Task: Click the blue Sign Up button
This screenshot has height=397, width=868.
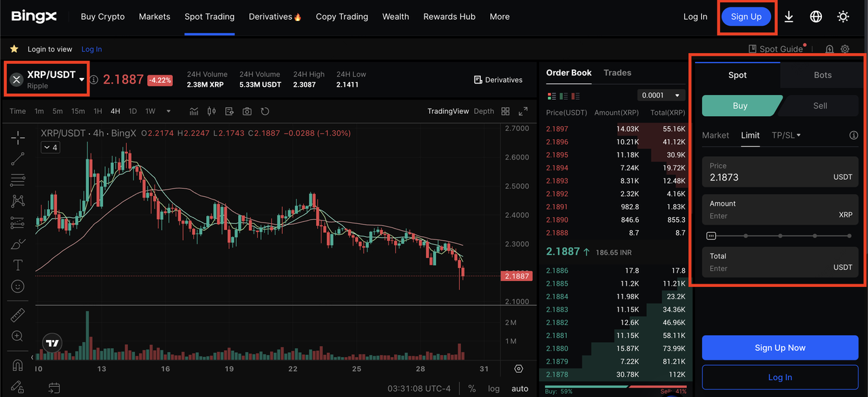Action: pos(746,17)
